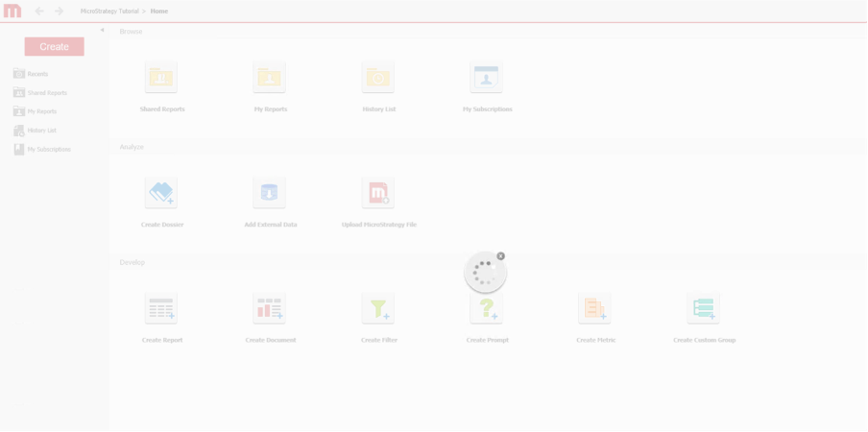Click the Create Document caption

click(271, 340)
